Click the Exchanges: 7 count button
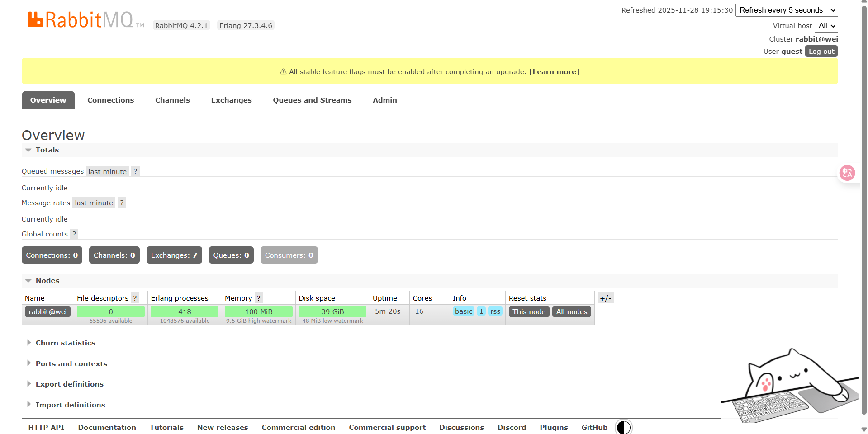The width and height of the screenshot is (868, 434). tap(174, 255)
